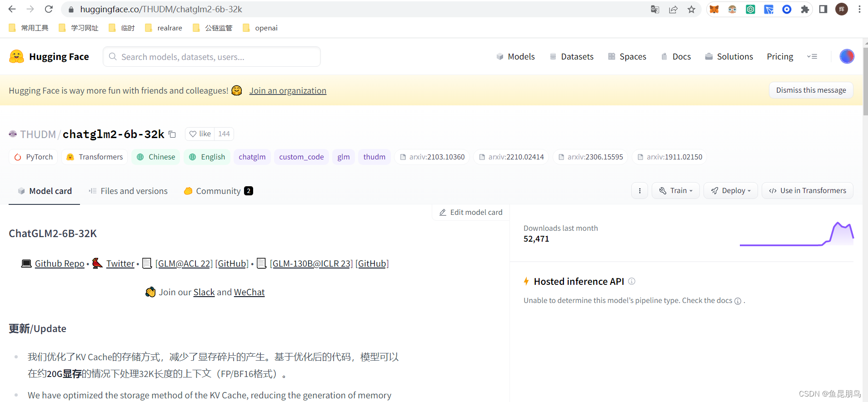Click Join an organization link
Viewport: 868px width, 402px height.
pyautogui.click(x=288, y=90)
